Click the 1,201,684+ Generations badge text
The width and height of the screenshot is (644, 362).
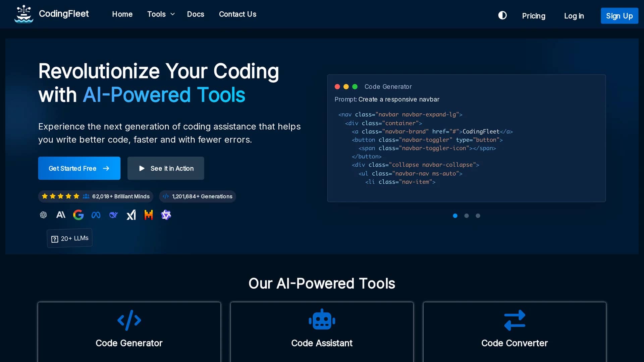(202, 196)
